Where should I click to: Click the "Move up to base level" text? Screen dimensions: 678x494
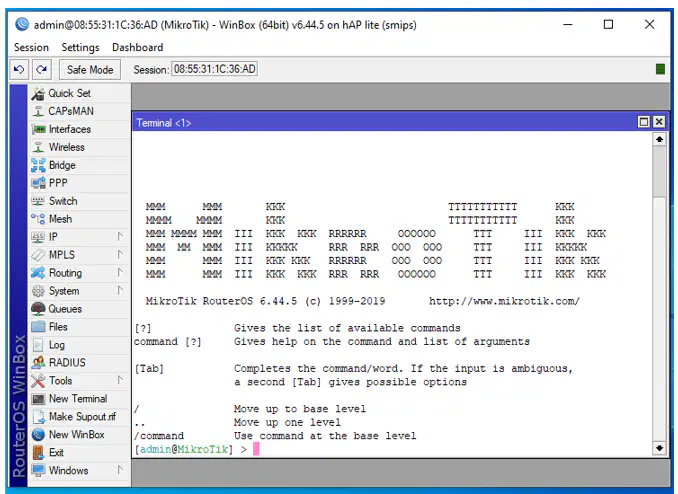coord(300,409)
